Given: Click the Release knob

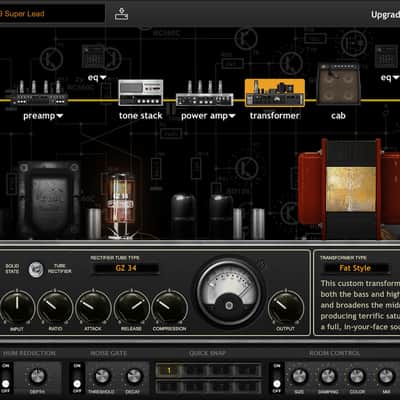Looking at the screenshot, I should tap(131, 307).
